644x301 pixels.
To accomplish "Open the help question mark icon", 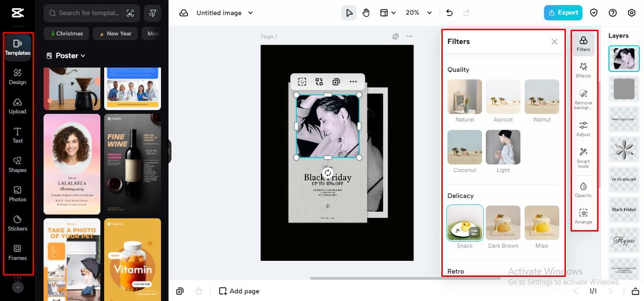I will pyautogui.click(x=613, y=13).
